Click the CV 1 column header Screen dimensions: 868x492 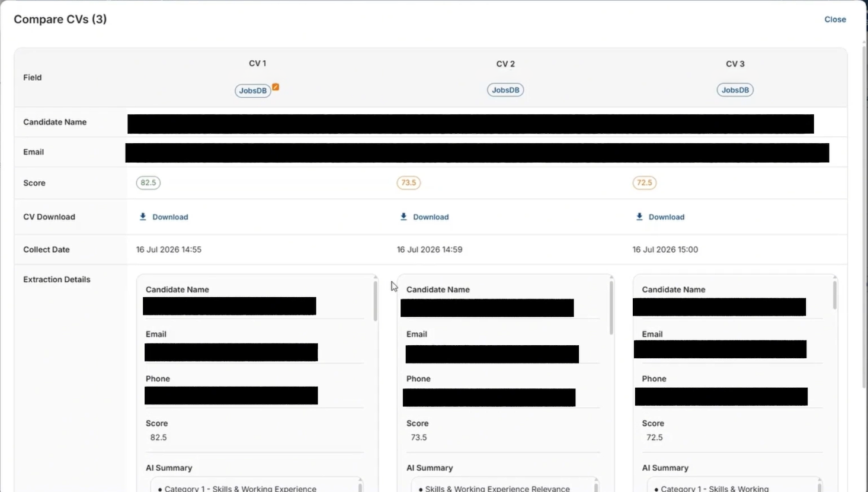coord(257,63)
